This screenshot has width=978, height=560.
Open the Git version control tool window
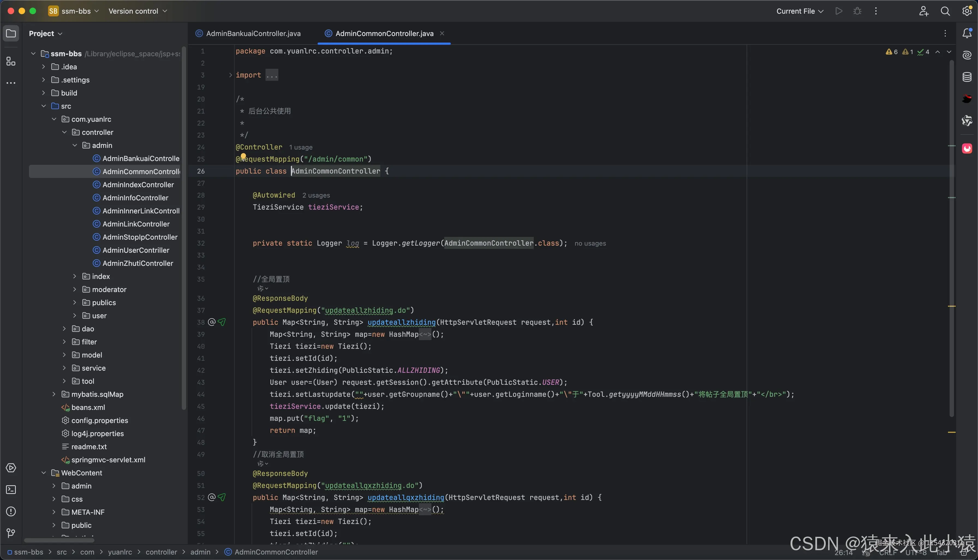[x=11, y=533]
